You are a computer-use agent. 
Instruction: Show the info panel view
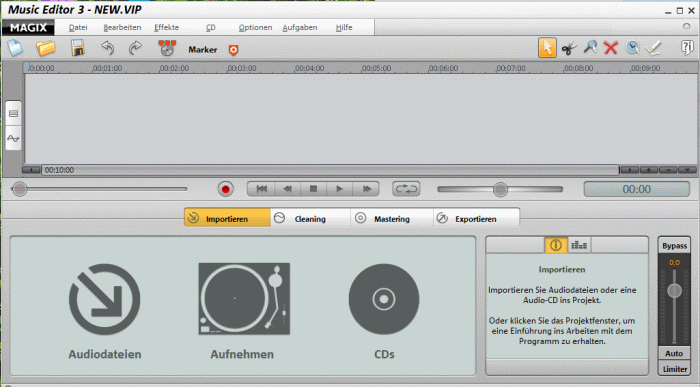(556, 245)
